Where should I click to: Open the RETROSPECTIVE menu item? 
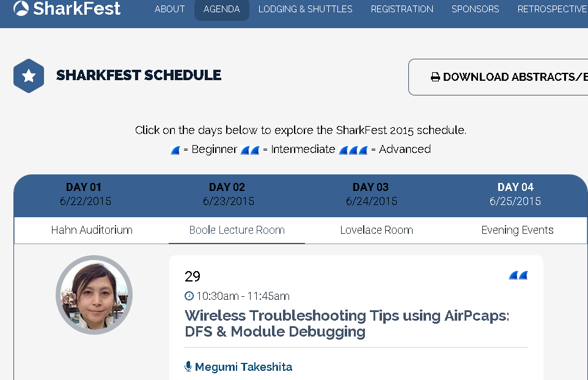tap(553, 9)
